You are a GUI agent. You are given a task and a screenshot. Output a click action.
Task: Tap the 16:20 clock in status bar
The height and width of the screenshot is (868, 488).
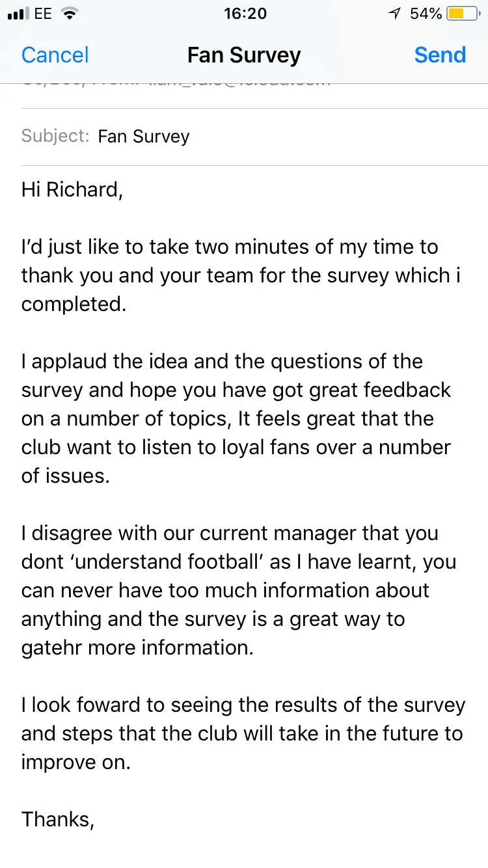(x=245, y=14)
